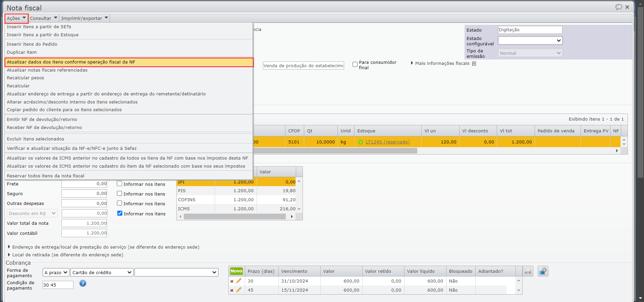Screen dimensions: 644x302
Task: Uncheck Informar nos itens for discount
Action: tap(120, 213)
